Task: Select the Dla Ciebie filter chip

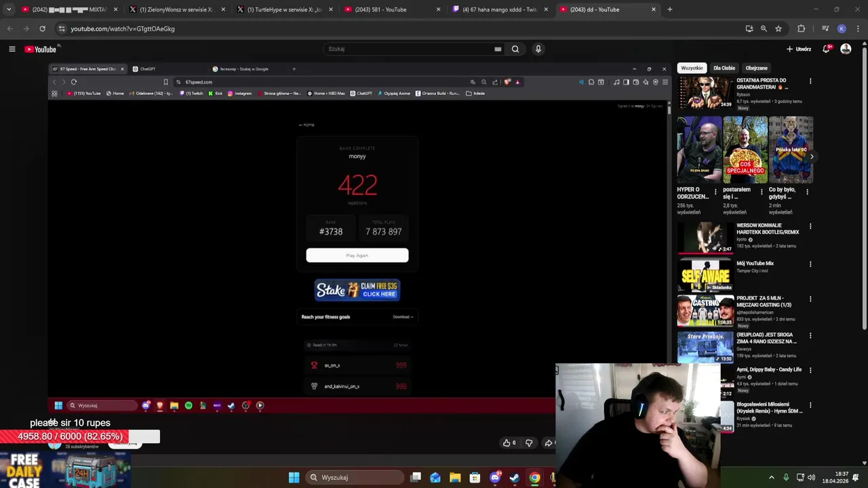Action: (x=724, y=68)
